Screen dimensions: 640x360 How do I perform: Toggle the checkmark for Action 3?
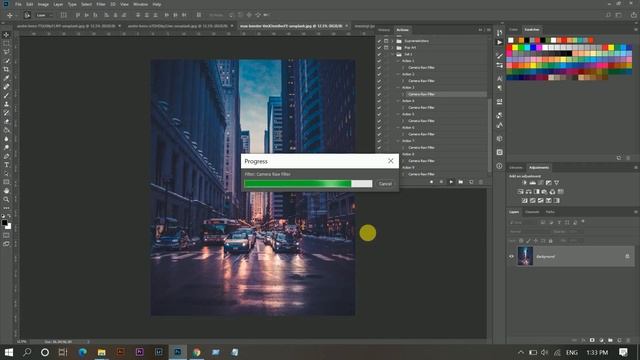point(379,88)
